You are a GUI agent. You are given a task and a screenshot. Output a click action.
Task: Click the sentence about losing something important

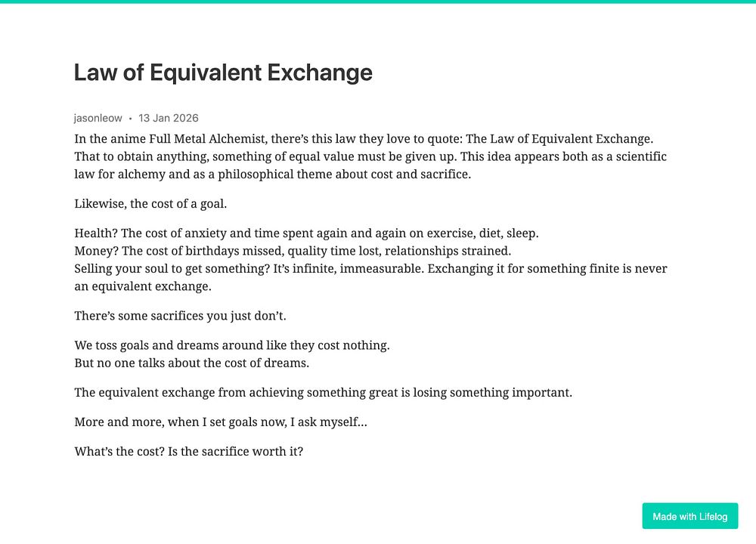coord(323,393)
